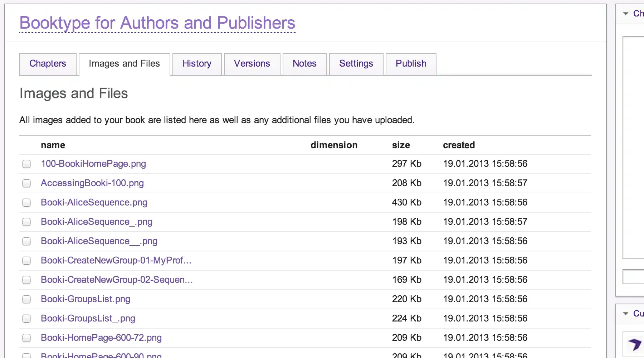
Task: Open the History tab
Action: (x=197, y=64)
